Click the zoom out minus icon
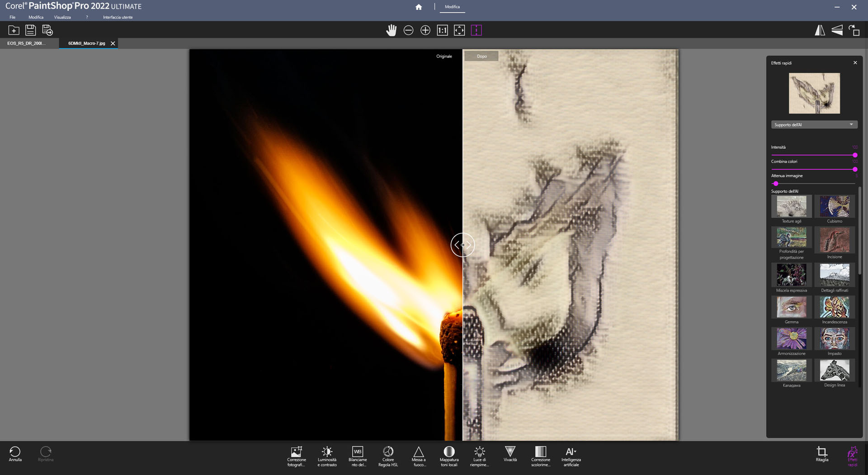The height and width of the screenshot is (475, 868). 408,30
